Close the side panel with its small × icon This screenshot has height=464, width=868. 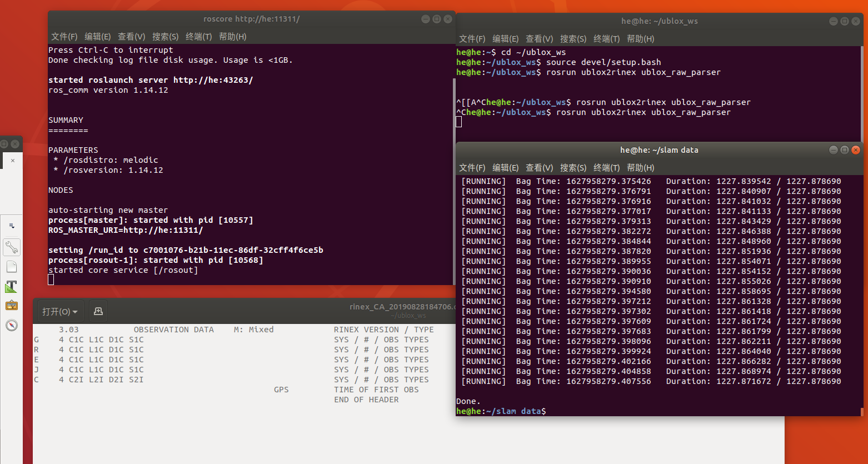tap(14, 161)
